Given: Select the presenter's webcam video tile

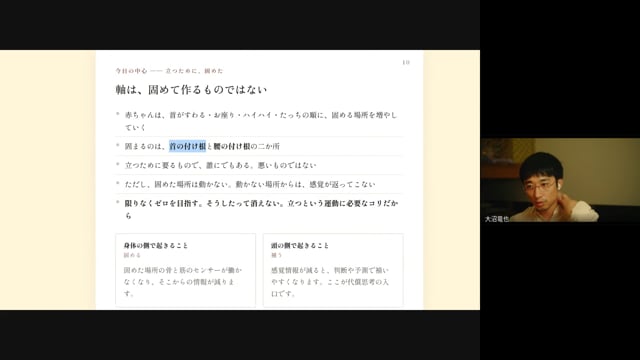Looking at the screenshot, I should pos(560,180).
